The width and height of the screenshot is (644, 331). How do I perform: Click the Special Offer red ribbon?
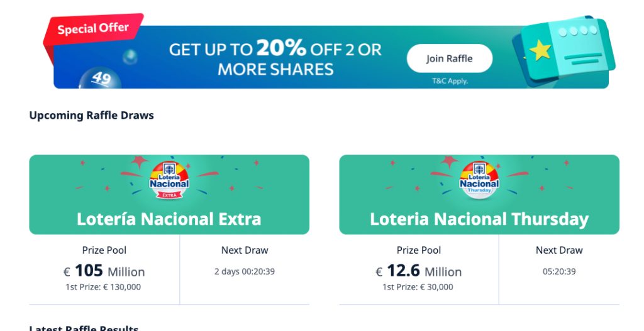[93, 29]
